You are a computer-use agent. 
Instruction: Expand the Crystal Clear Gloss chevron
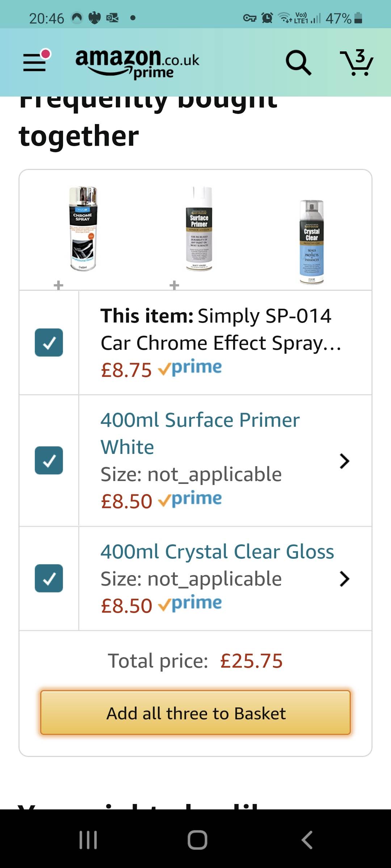point(344,579)
